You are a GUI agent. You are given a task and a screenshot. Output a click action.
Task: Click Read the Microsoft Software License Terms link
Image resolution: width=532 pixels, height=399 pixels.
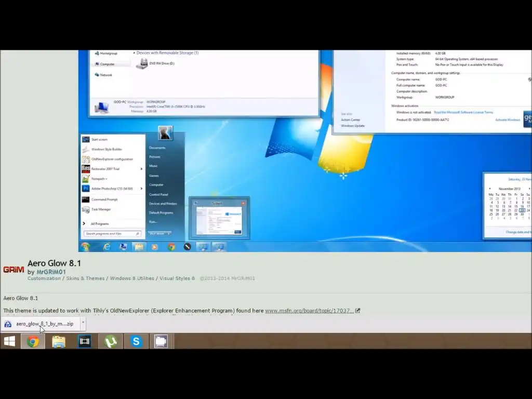463,112
